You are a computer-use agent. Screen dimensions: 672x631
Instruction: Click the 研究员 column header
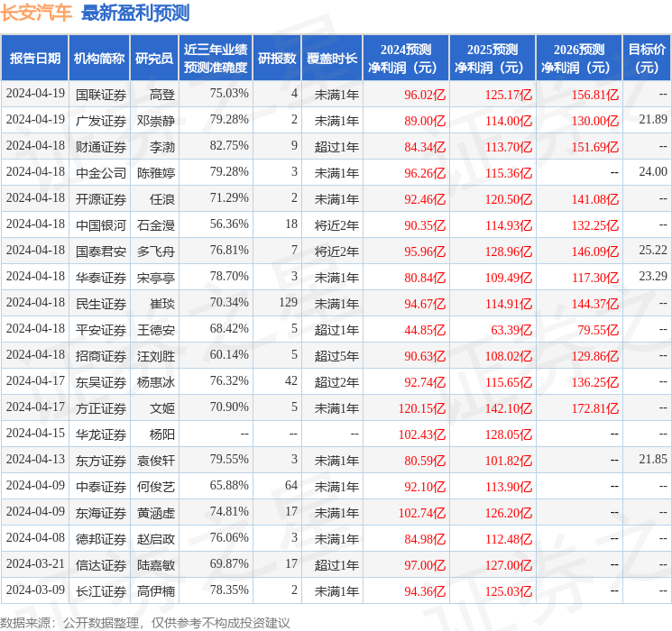153,59
